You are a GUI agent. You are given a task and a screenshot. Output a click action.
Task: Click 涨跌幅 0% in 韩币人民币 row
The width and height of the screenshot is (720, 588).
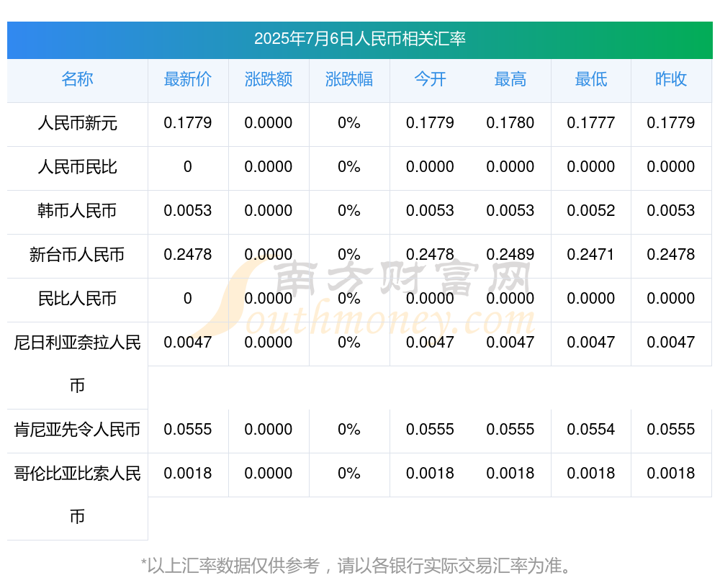pos(349,211)
